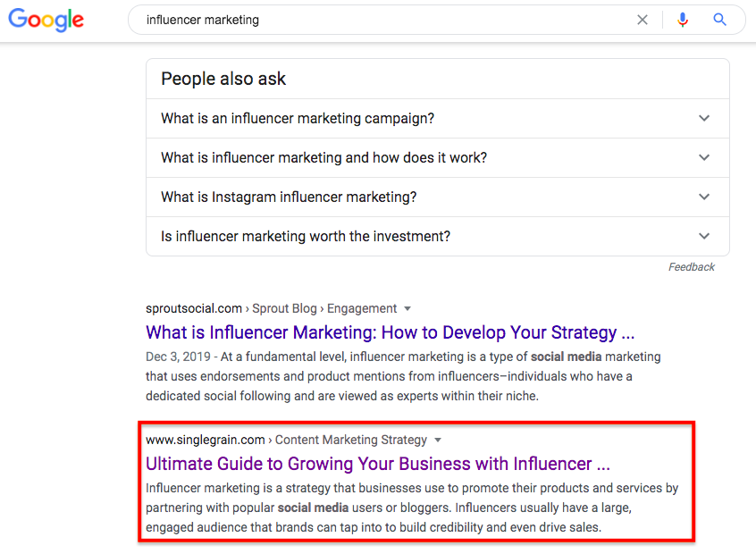Viewport: 756px width, 554px height.
Task: Open 'What is Influencer Marketing: How to Develop Your Strategy'
Action: click(x=390, y=332)
